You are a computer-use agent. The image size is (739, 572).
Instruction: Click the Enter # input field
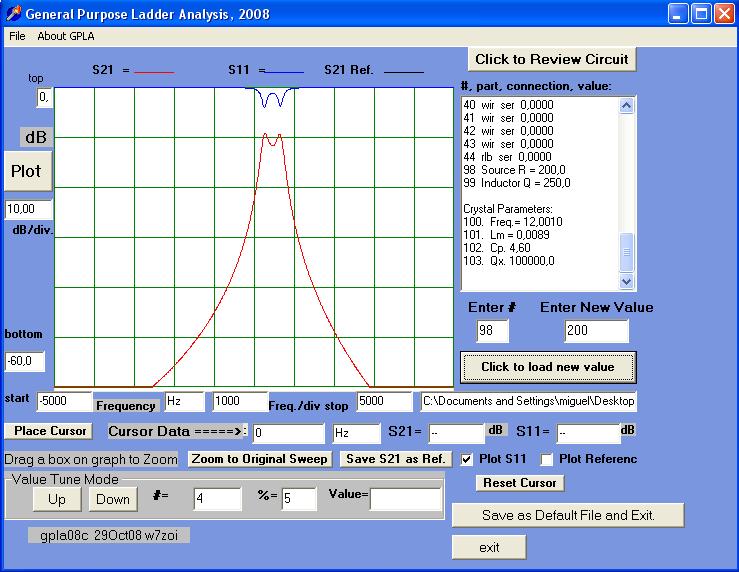pyautogui.click(x=492, y=331)
